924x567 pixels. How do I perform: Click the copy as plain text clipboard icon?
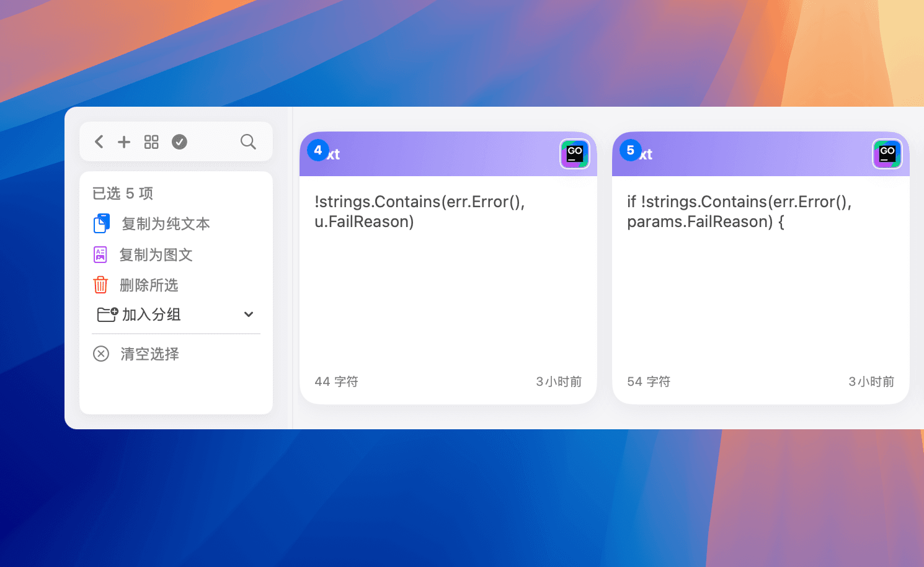tap(102, 223)
